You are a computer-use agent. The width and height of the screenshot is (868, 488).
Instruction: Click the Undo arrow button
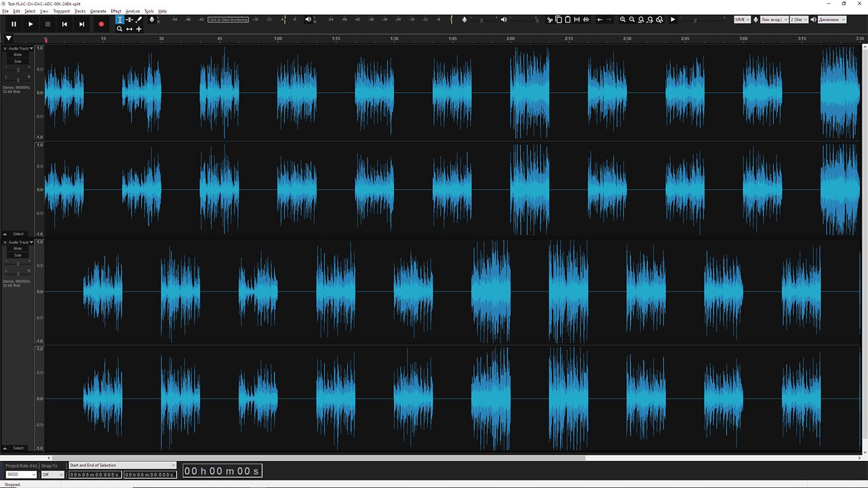coord(599,20)
